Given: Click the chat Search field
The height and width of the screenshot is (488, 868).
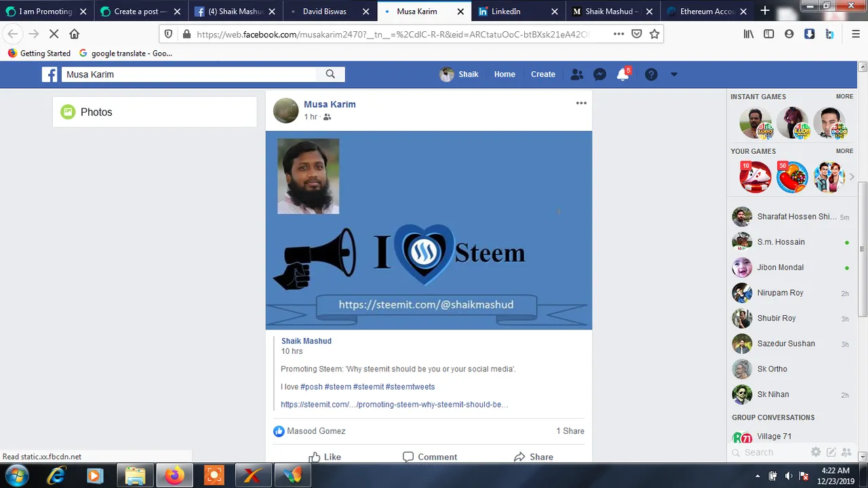Looking at the screenshot, I should pos(770,452).
